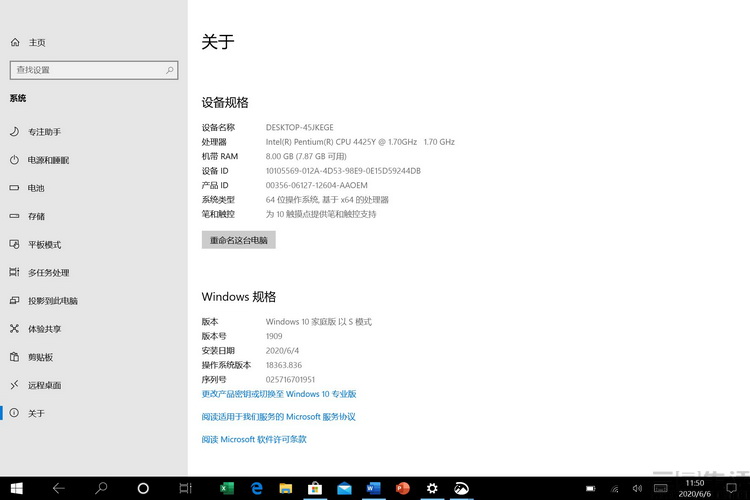
Task: Click volume speaker icon in tray
Action: pyautogui.click(x=637, y=489)
